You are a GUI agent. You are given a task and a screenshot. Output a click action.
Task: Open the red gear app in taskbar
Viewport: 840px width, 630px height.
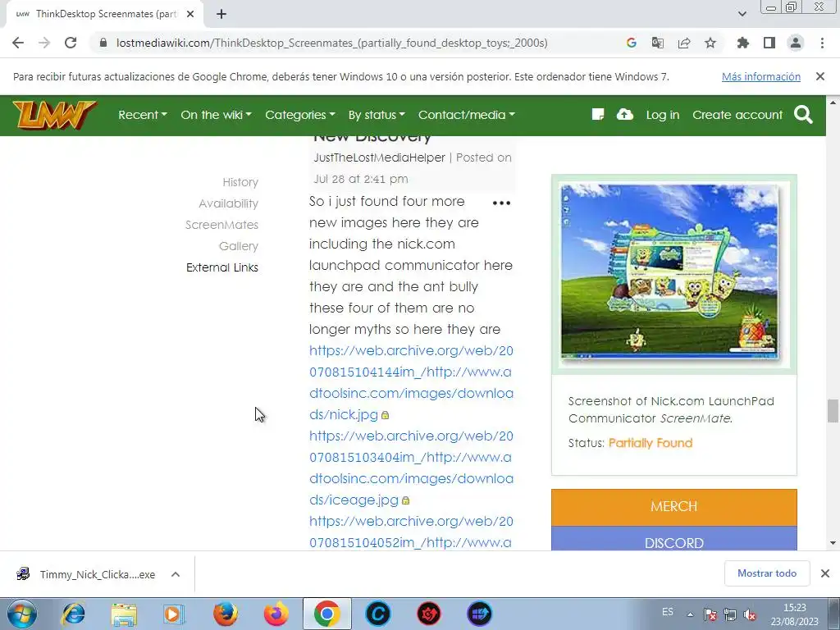(428, 614)
